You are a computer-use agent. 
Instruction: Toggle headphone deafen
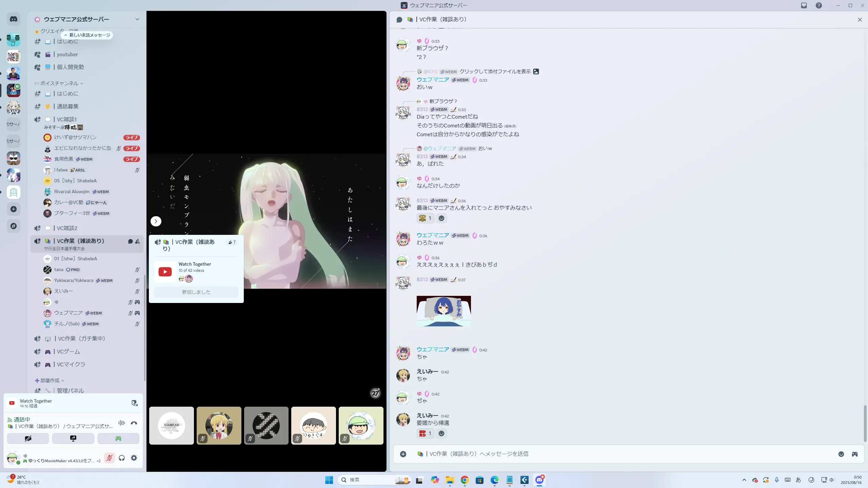[x=122, y=458]
